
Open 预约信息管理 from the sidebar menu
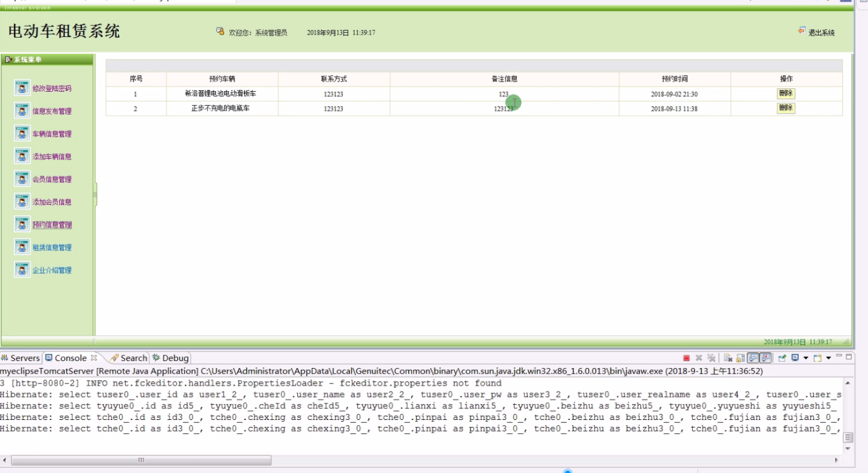coord(52,225)
